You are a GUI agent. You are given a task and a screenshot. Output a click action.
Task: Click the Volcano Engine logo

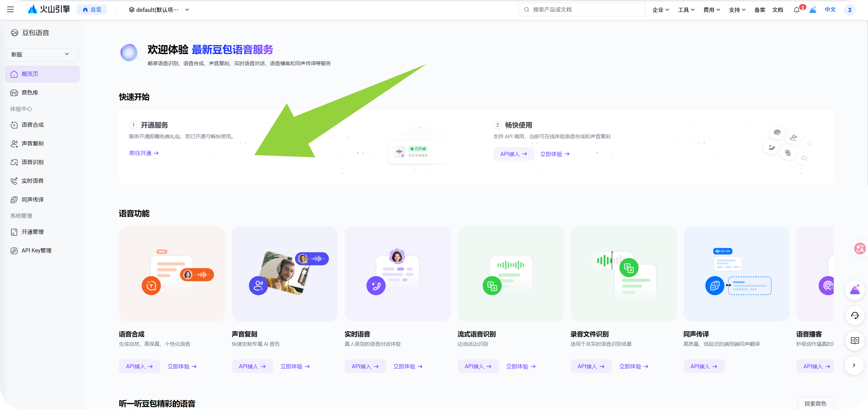point(49,9)
